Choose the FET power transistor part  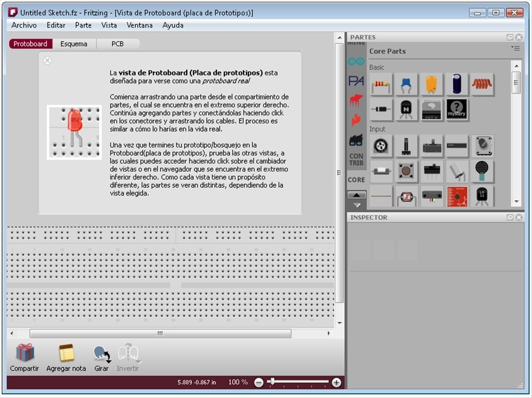431,109
